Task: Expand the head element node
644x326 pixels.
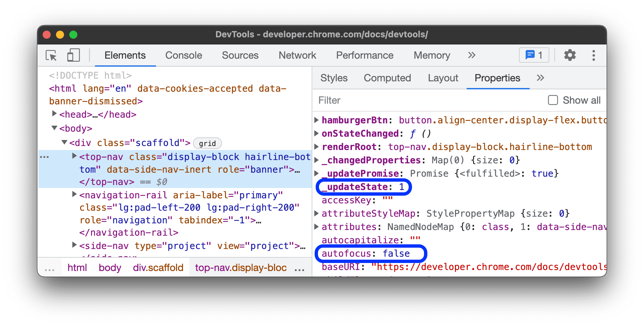Action: pyautogui.click(x=54, y=114)
